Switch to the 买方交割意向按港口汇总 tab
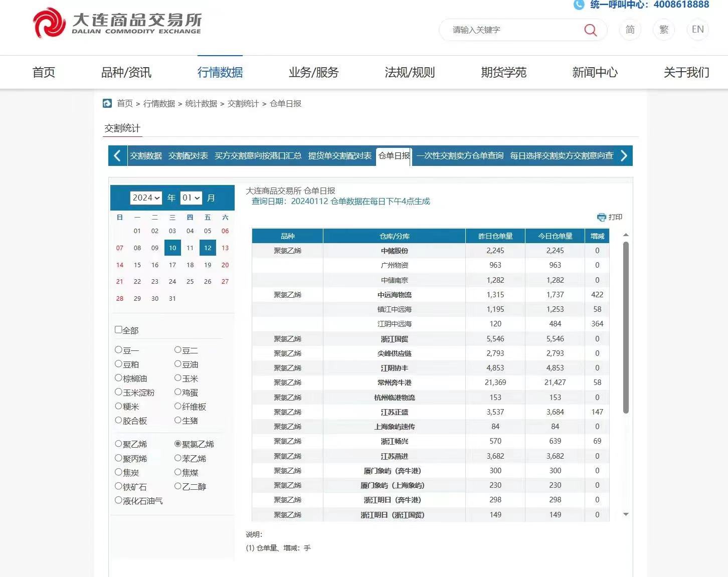 [258, 156]
